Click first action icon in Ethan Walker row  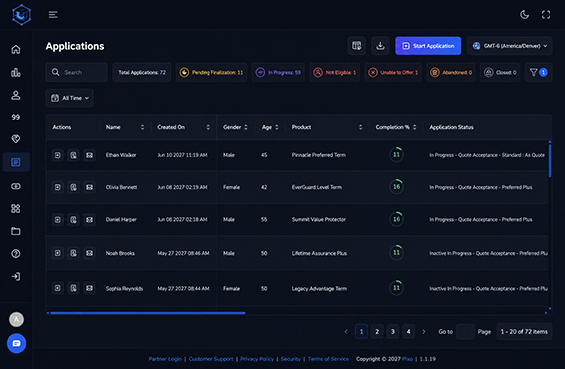[x=58, y=155]
